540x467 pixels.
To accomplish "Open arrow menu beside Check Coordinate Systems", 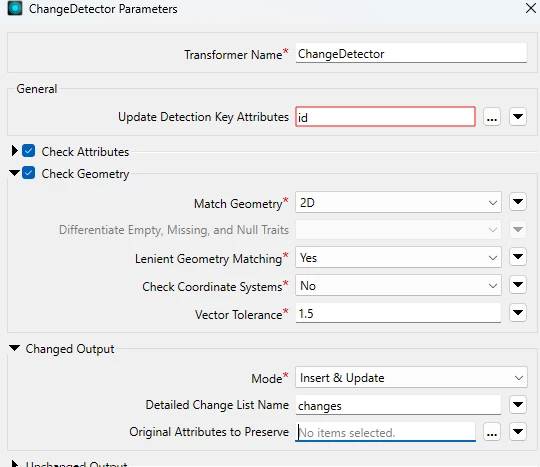I will click(x=518, y=285).
